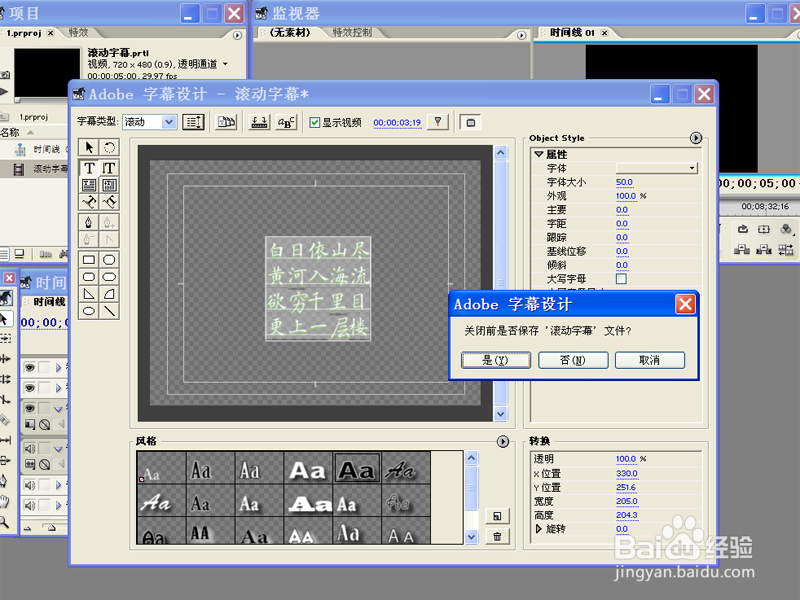Switch to the (无素材) tab in 监视器
800x600 pixels.
coord(290,33)
